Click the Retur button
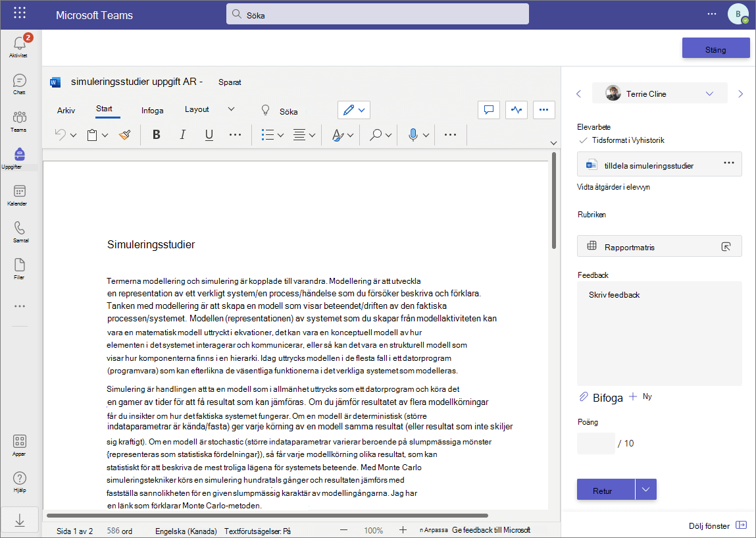This screenshot has width=756, height=538. pos(606,490)
